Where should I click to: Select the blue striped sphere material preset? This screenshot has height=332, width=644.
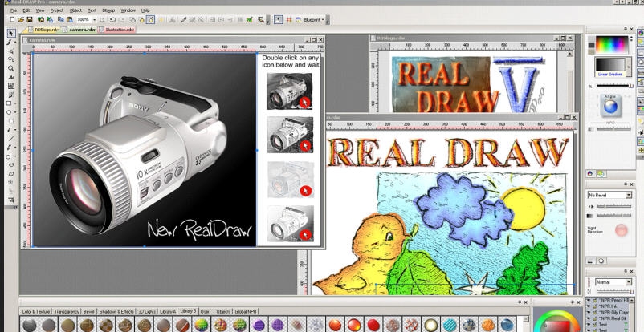click(450, 325)
